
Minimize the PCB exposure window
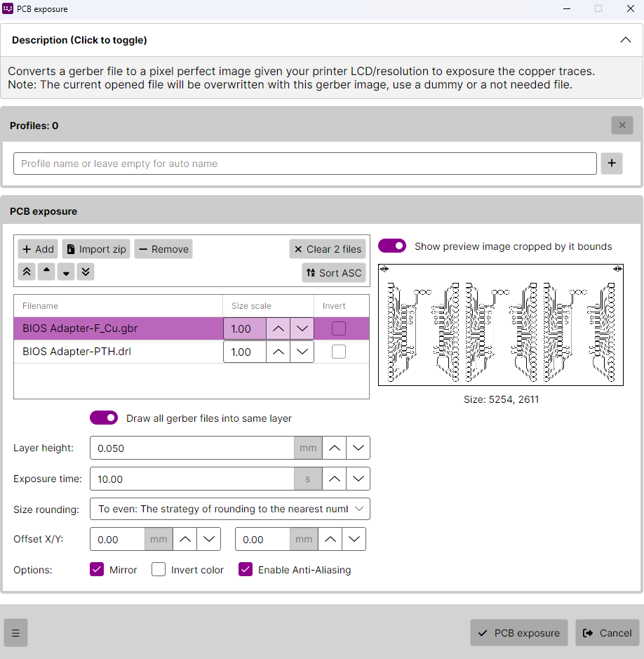click(567, 9)
